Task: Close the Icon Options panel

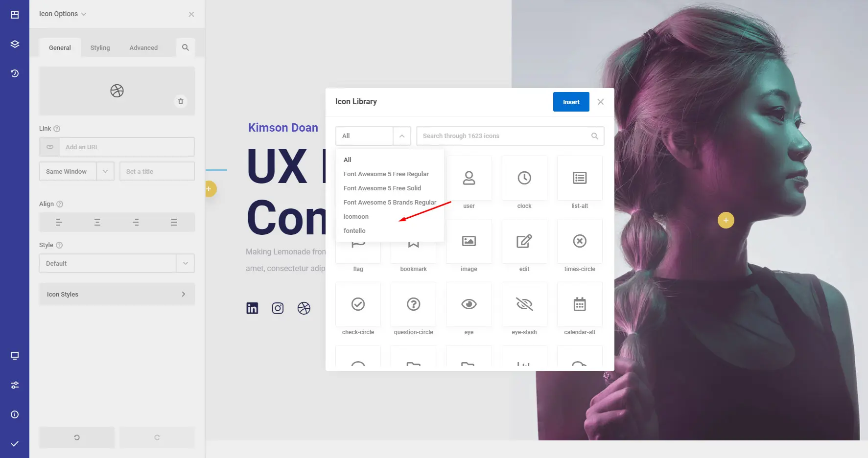Action: coord(191,14)
